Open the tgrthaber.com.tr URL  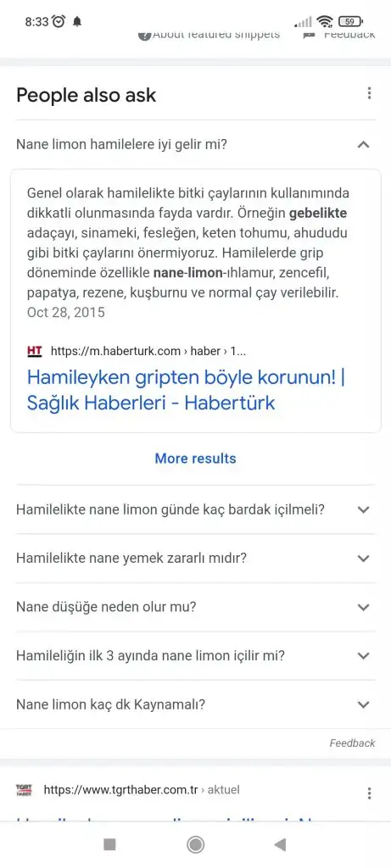(x=142, y=790)
